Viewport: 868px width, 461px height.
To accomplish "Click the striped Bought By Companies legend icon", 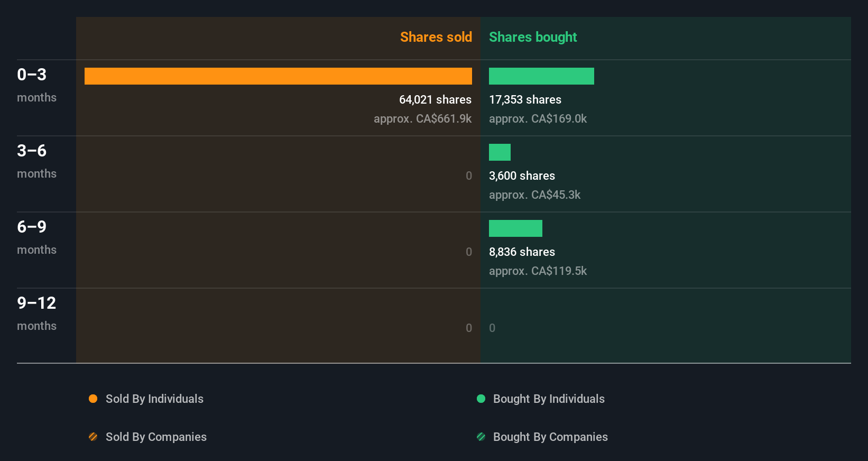I will coord(481,437).
